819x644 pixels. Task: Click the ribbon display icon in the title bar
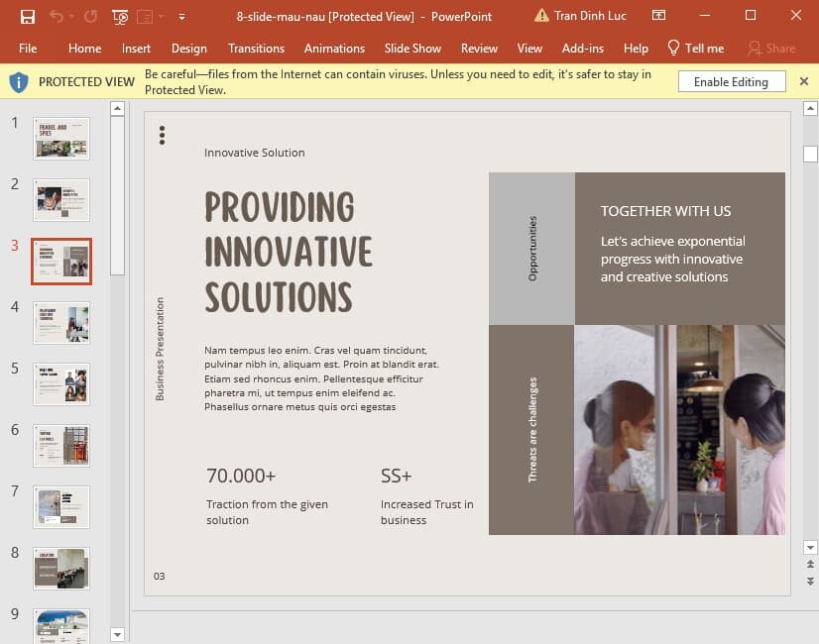coord(658,16)
